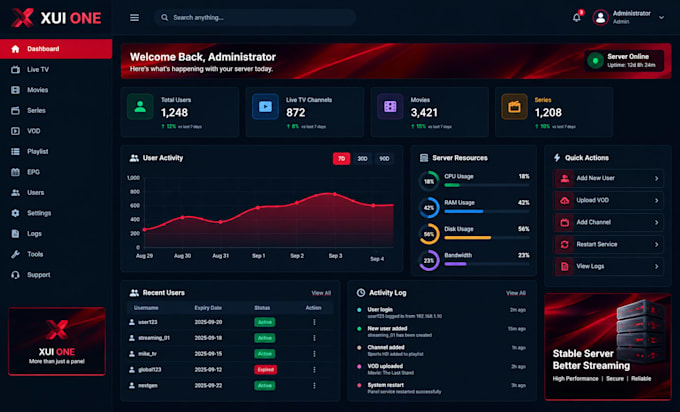The image size is (680, 412).
Task: Click View All in Recent Users
Action: pyautogui.click(x=321, y=293)
